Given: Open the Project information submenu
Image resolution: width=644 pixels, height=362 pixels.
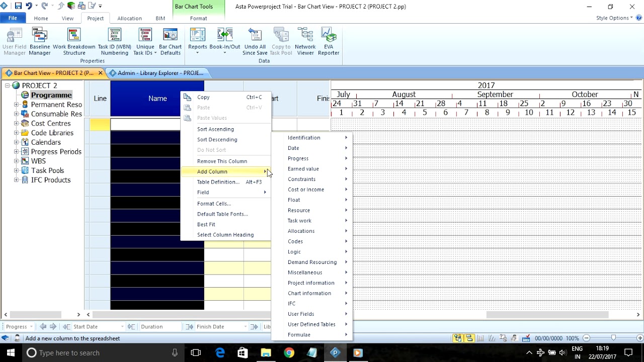Looking at the screenshot, I should (x=312, y=283).
